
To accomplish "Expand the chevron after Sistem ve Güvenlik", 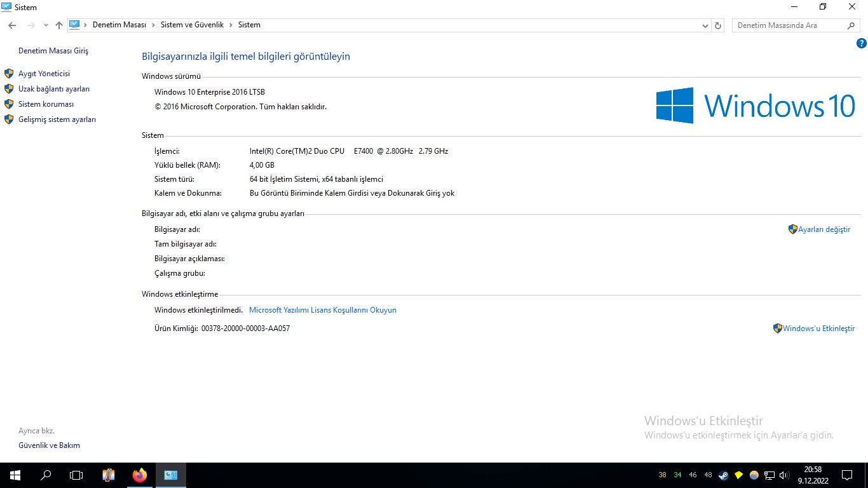I will click(231, 25).
